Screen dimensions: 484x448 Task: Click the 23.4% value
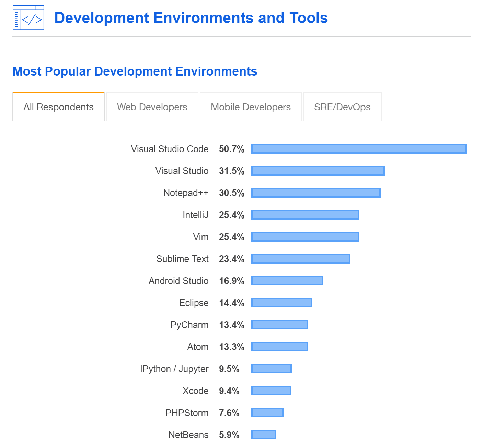tap(232, 259)
